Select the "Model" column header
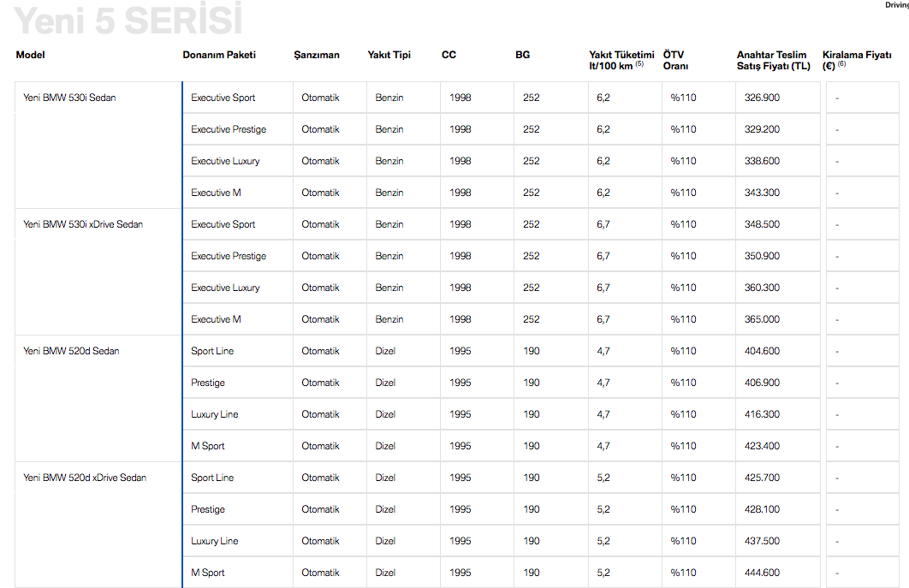 click(x=30, y=55)
